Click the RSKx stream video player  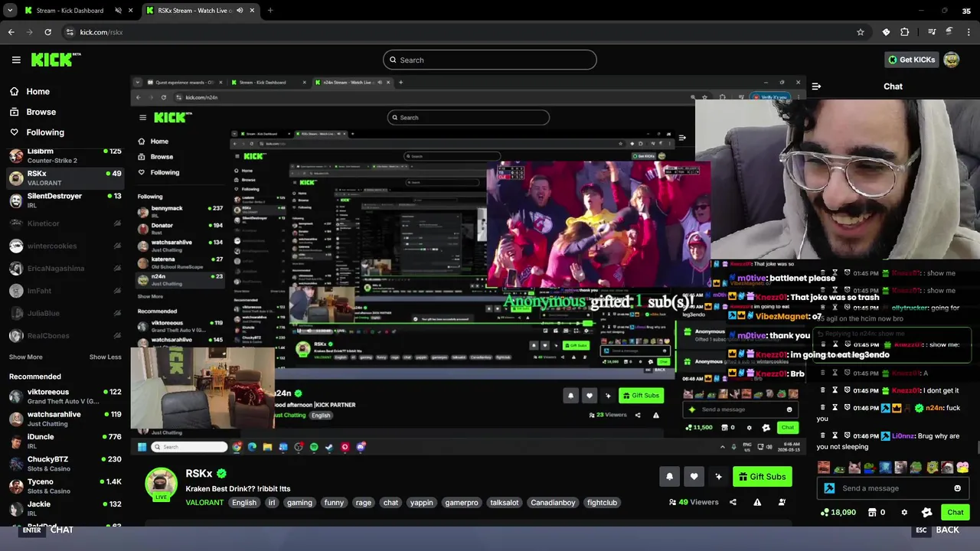click(x=469, y=266)
